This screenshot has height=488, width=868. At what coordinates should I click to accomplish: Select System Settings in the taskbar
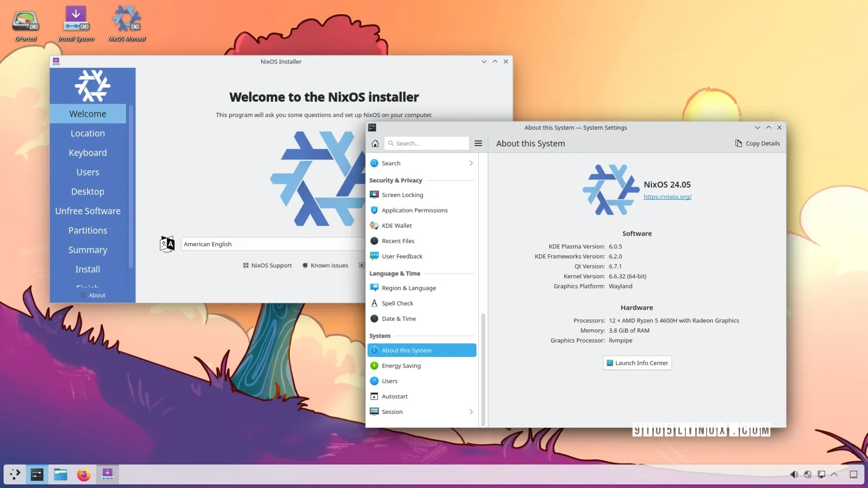[x=37, y=474]
